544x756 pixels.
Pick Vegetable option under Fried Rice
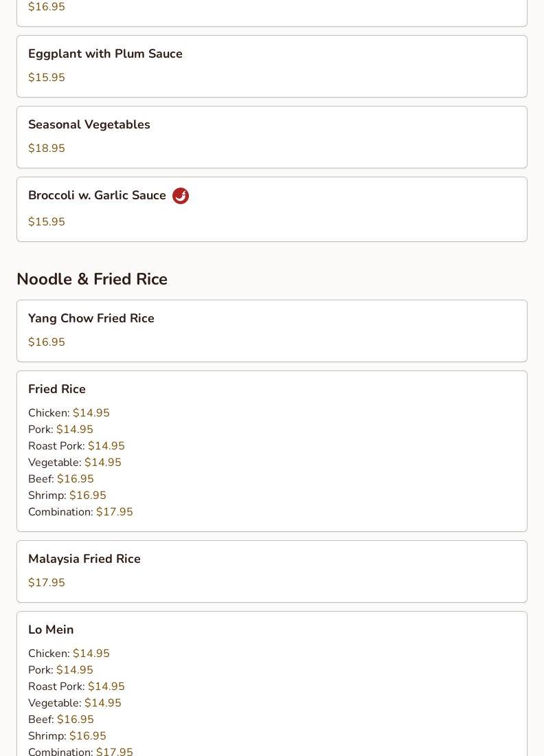pos(74,463)
